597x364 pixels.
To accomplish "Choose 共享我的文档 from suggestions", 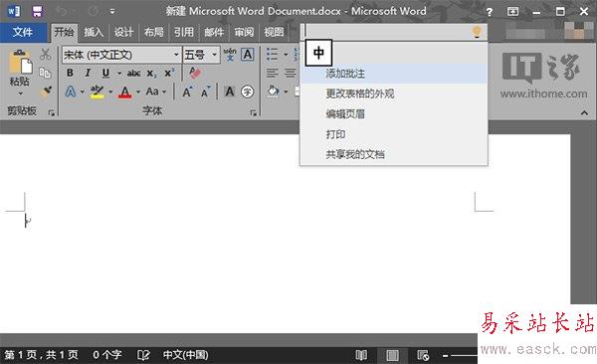I will tap(394, 154).
